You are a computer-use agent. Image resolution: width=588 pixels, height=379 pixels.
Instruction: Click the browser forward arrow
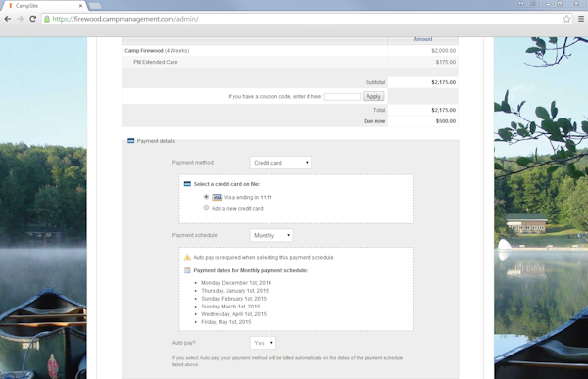21,19
